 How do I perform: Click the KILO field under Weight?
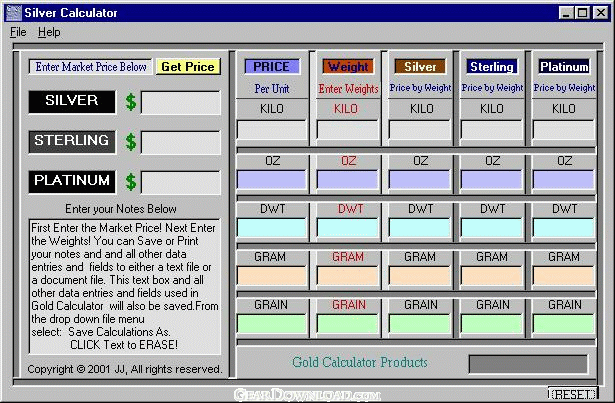click(x=348, y=130)
